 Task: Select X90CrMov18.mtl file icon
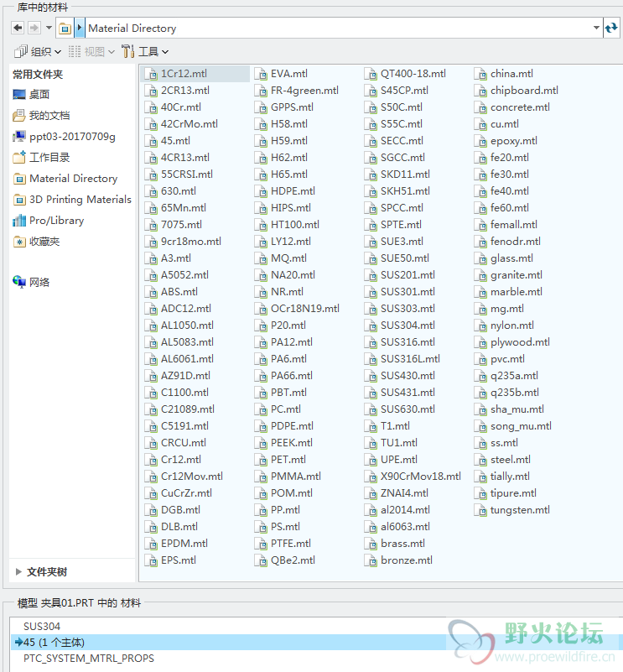click(x=371, y=477)
